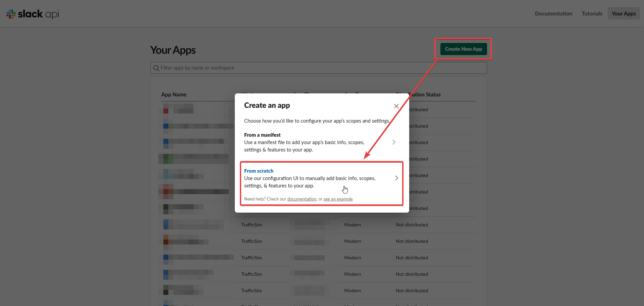Focus the Filter apps by name field

[319, 68]
